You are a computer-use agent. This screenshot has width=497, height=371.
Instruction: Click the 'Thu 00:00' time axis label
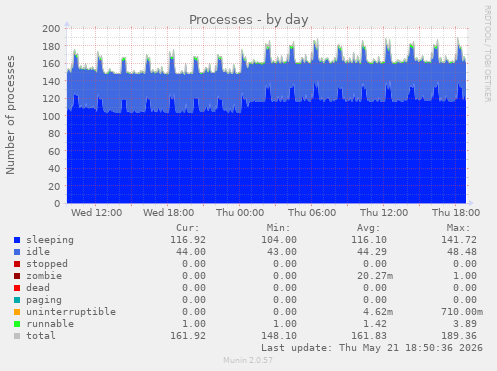point(240,213)
